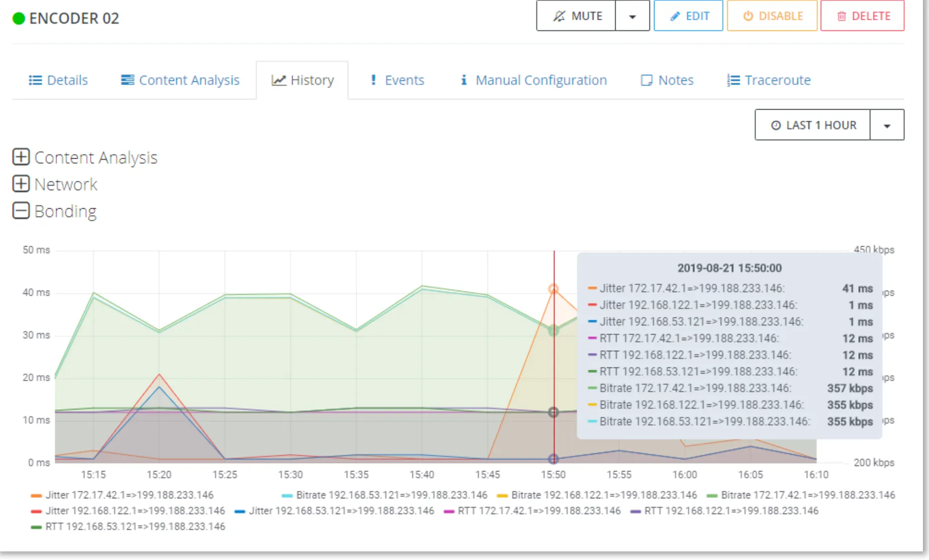
Task: Toggle RTT 172.17.42.1 legend series
Action: (532, 511)
